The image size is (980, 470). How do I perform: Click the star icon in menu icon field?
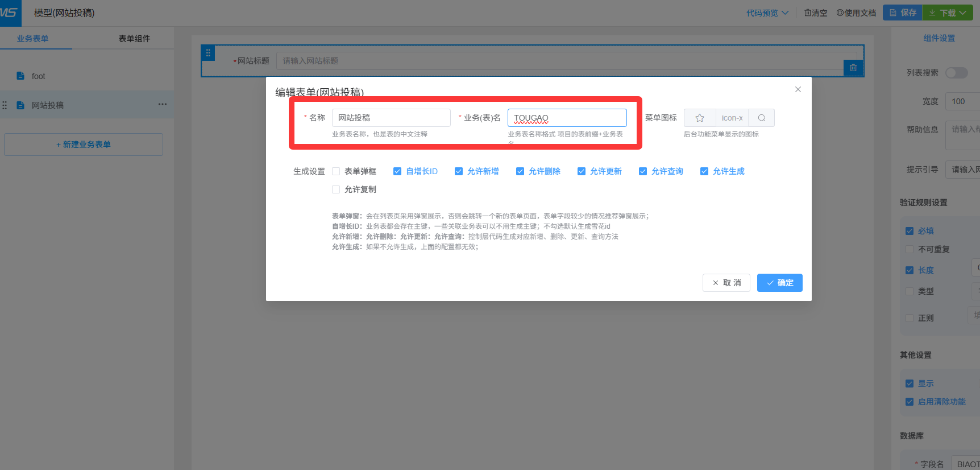tap(700, 118)
